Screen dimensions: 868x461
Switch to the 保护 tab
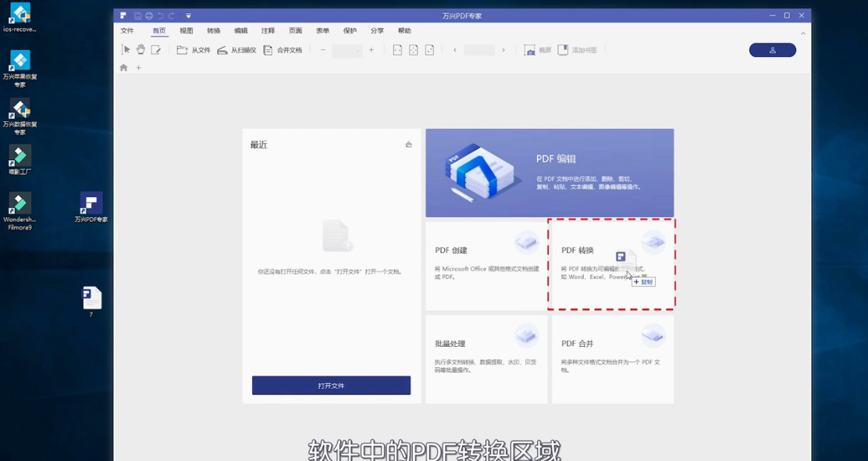point(350,30)
